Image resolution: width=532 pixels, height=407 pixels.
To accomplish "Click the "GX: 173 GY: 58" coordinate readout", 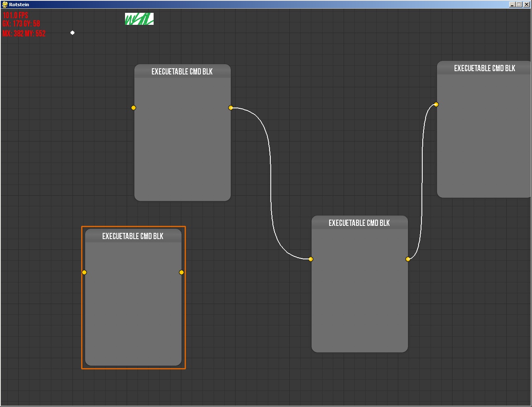I will click(22, 24).
